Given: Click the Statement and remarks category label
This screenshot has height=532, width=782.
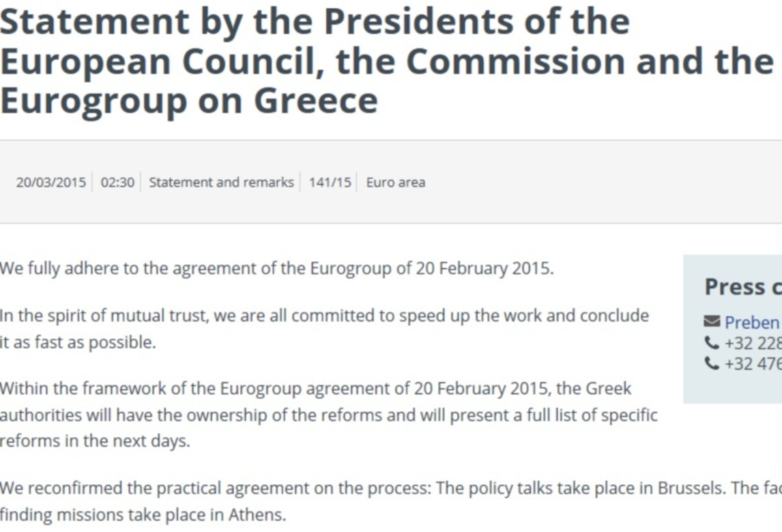Looking at the screenshot, I should coord(222,182).
